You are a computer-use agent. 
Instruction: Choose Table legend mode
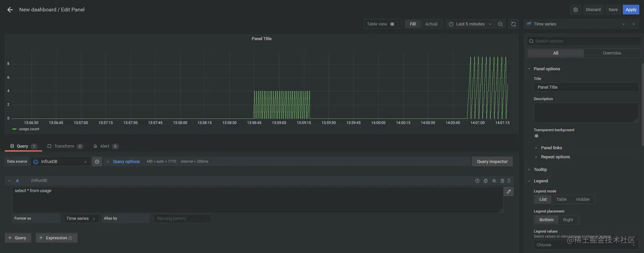[561, 199]
